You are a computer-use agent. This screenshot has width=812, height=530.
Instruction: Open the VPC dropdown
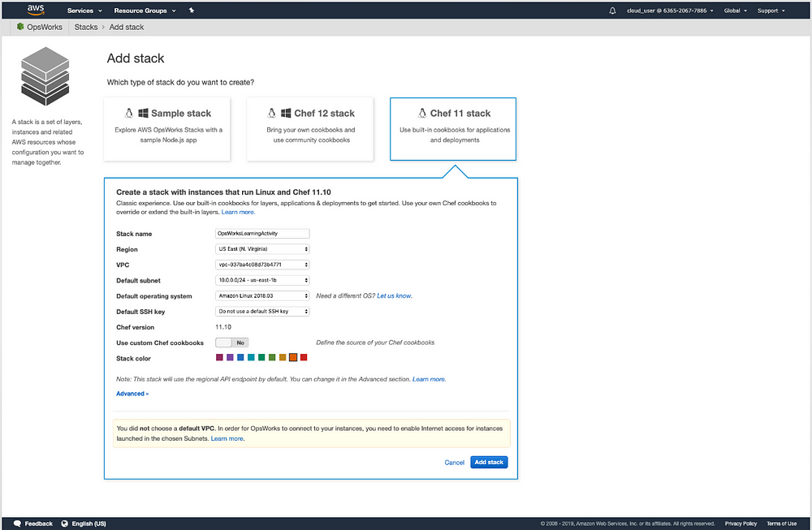coord(262,265)
